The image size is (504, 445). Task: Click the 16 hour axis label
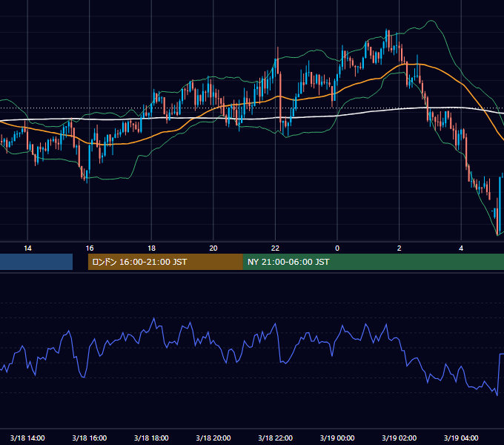click(90, 248)
